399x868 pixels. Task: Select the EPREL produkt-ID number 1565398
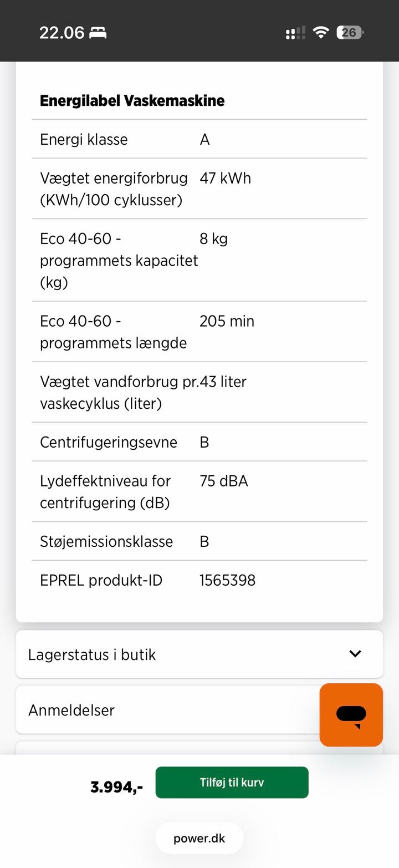pyautogui.click(x=227, y=580)
